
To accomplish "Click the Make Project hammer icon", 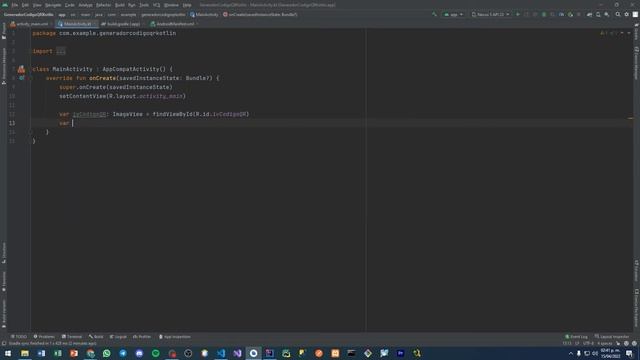I will click(434, 14).
